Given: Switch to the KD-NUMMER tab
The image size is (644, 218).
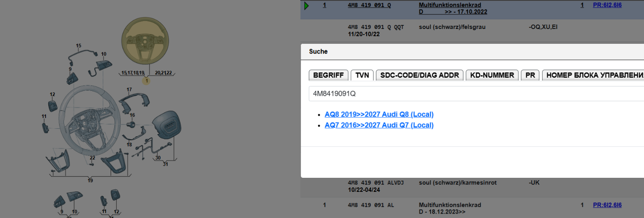Looking at the screenshot, I should tap(492, 75).
